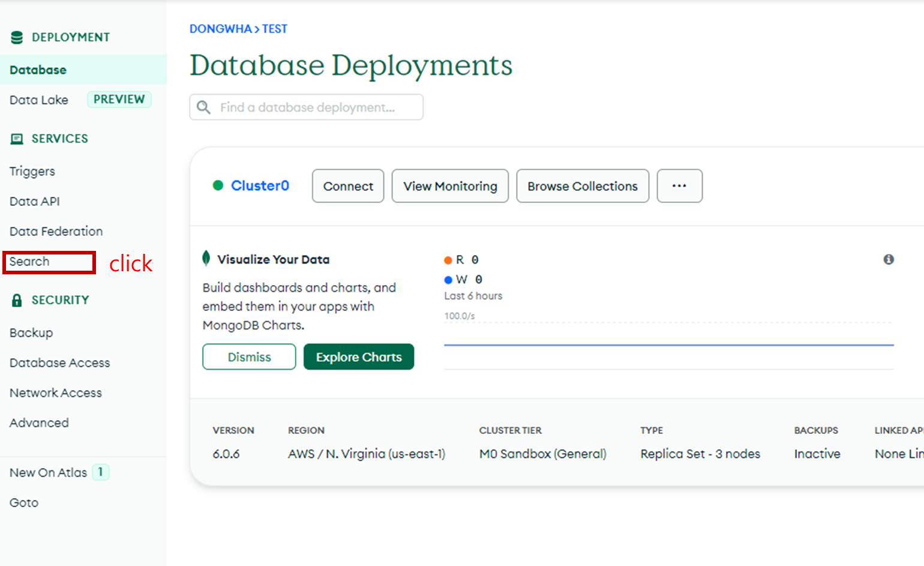Focus the Find a database deployment field
Screen dimensions: 924x566
307,107
